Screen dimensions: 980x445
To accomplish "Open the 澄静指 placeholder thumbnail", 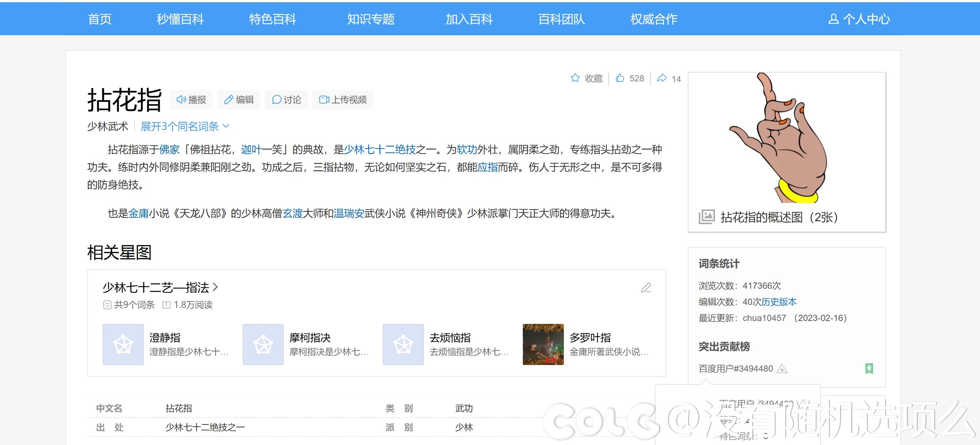I will point(123,344).
